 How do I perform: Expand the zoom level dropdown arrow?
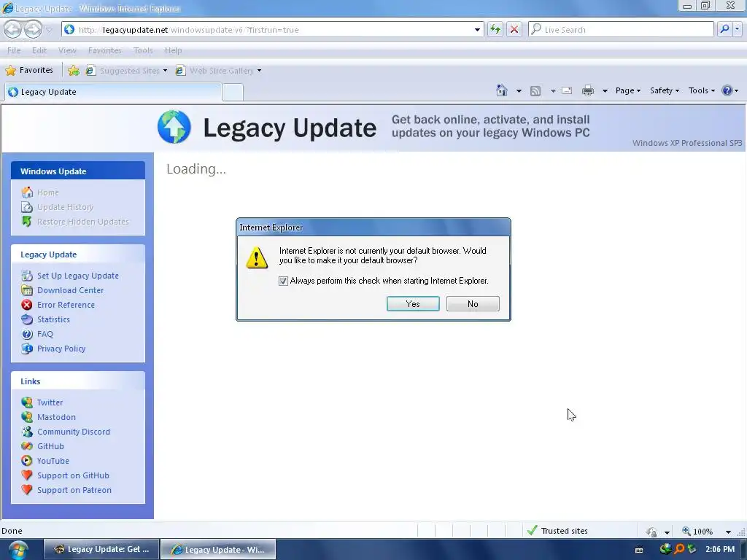728,532
